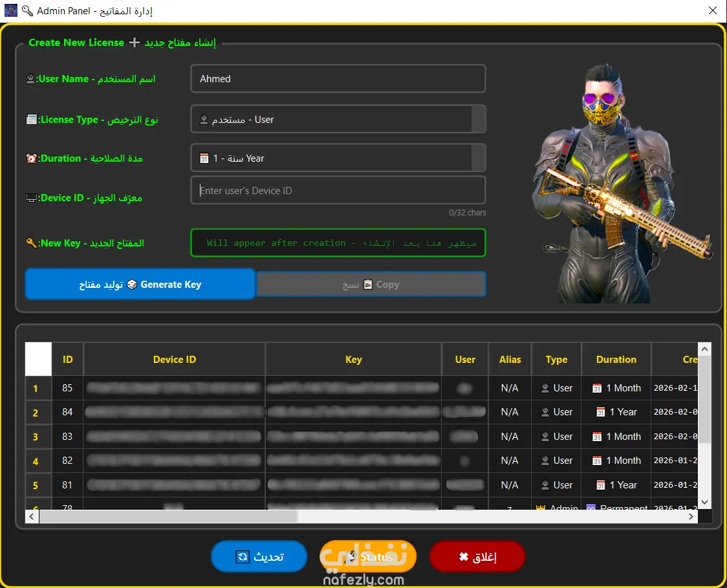Select table row number 3 header
727x588 pixels.
(38, 437)
